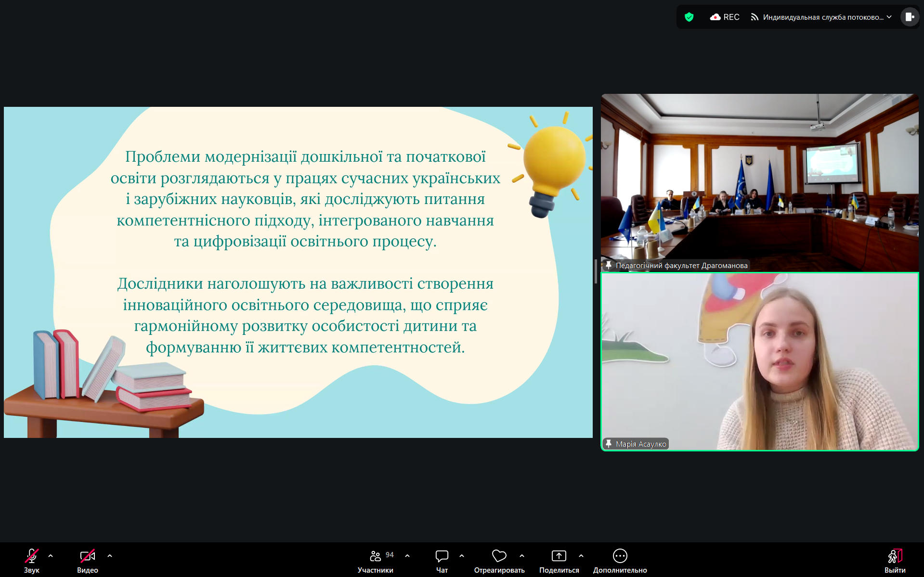Click the streaming feed icon before the service name
Screen dimensions: 924x577
tap(755, 17)
